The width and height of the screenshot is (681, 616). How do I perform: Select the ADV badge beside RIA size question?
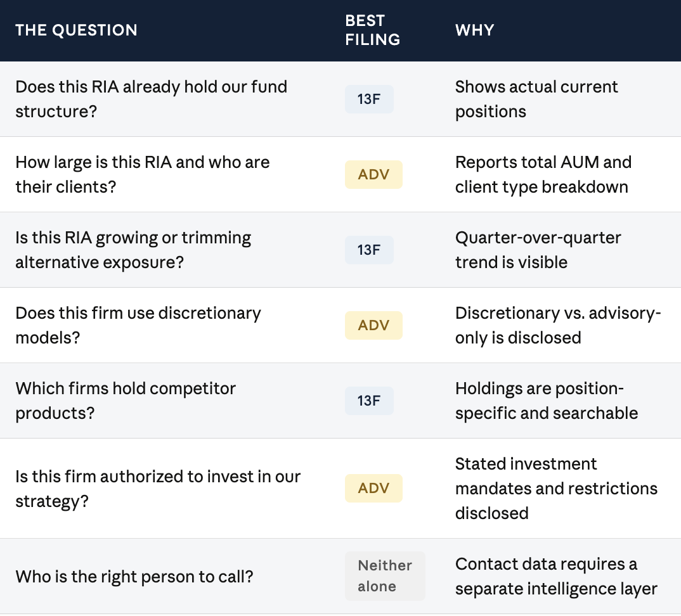[x=373, y=174]
